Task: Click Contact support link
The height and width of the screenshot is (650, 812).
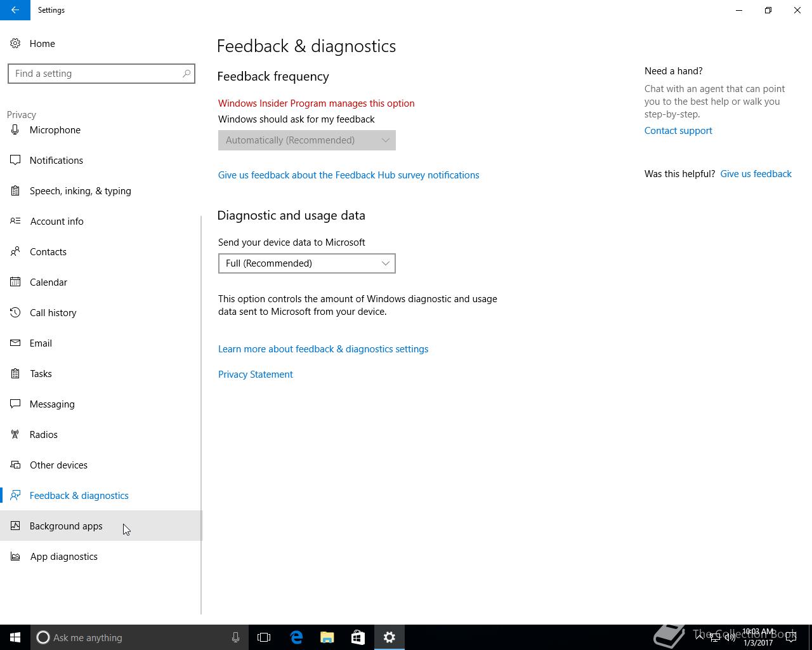Action: click(678, 131)
